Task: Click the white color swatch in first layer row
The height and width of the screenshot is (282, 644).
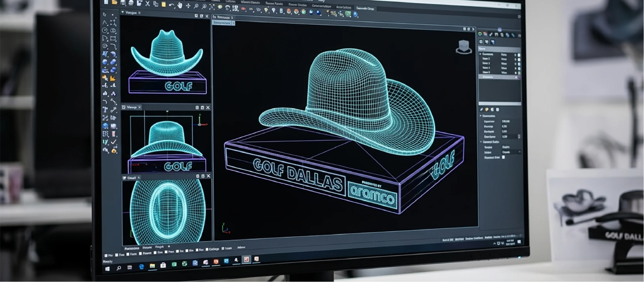Action: (519, 55)
